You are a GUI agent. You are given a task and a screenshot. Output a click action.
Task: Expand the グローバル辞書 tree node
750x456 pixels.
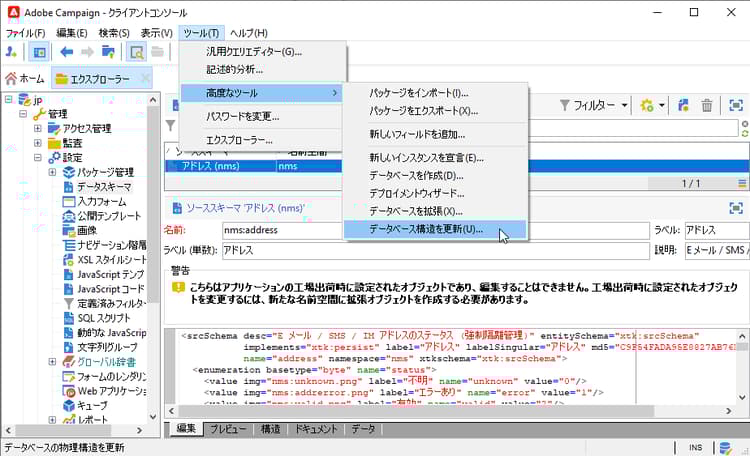coord(53,362)
